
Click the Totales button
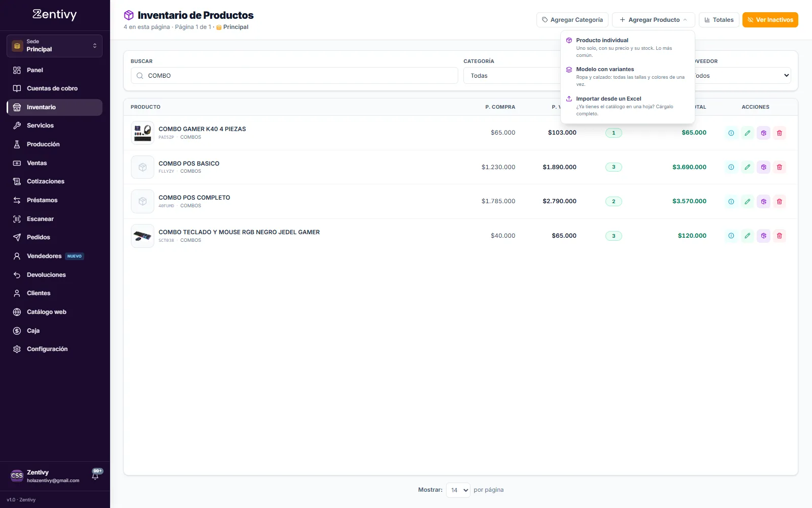(719, 20)
